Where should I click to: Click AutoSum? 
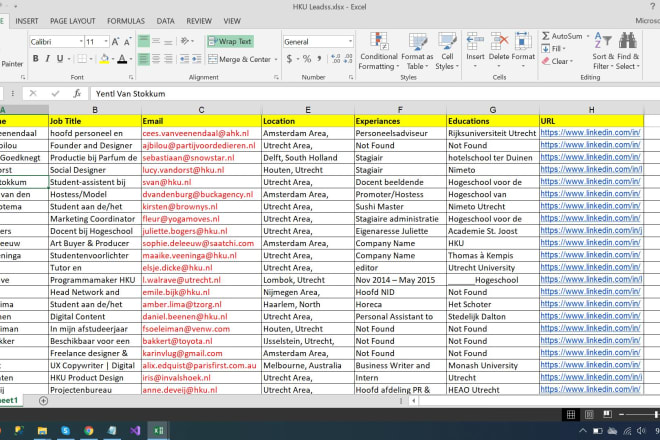click(x=562, y=36)
